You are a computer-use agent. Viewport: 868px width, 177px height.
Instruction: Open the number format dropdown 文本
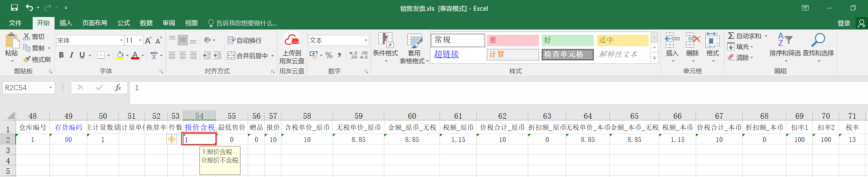coord(366,41)
